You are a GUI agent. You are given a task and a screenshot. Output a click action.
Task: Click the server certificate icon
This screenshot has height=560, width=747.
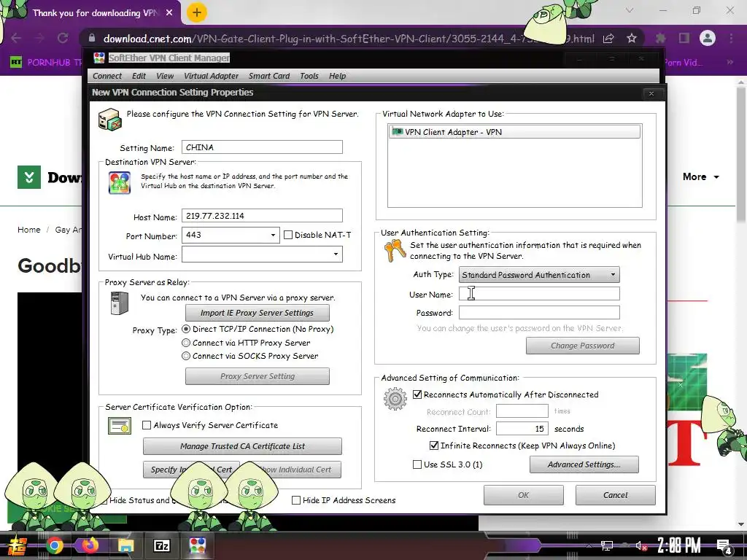coord(120,426)
